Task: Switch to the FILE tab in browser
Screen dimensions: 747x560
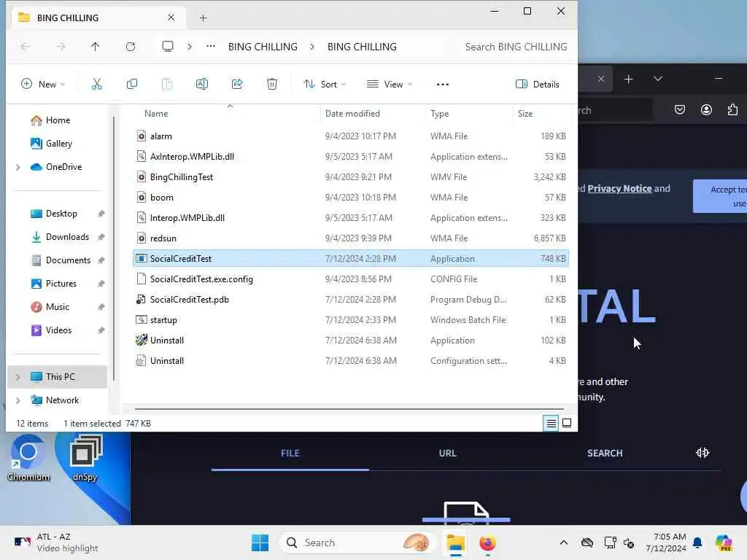Action: pyautogui.click(x=290, y=454)
